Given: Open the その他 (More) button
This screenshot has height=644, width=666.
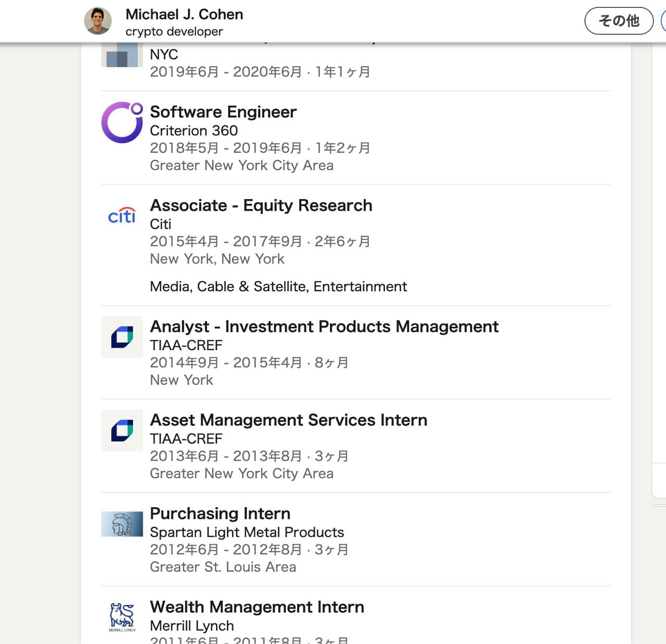Looking at the screenshot, I should 619,21.
